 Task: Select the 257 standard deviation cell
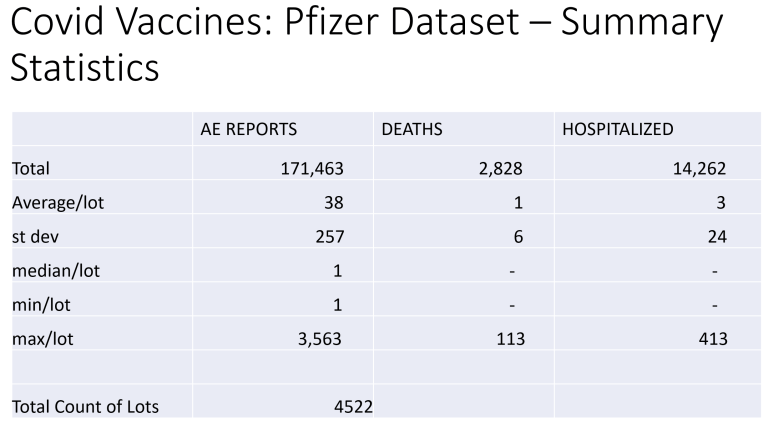(328, 236)
